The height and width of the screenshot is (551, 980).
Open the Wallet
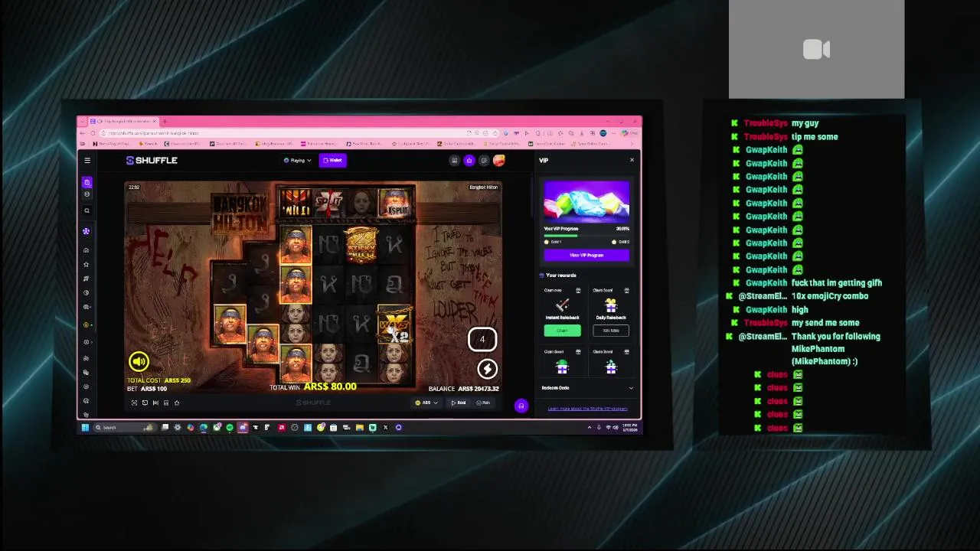(x=333, y=160)
